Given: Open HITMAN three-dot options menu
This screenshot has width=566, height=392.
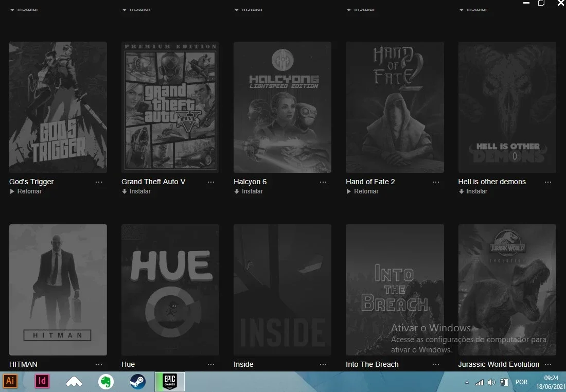Looking at the screenshot, I should 99,365.
